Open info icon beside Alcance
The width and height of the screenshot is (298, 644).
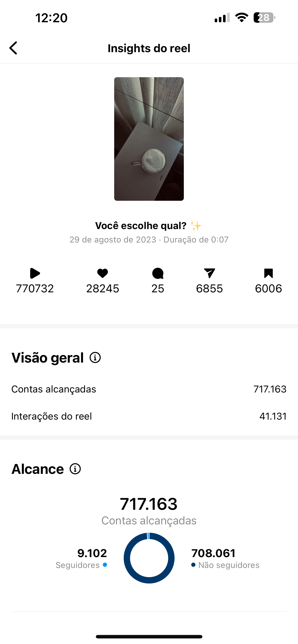coord(75,469)
